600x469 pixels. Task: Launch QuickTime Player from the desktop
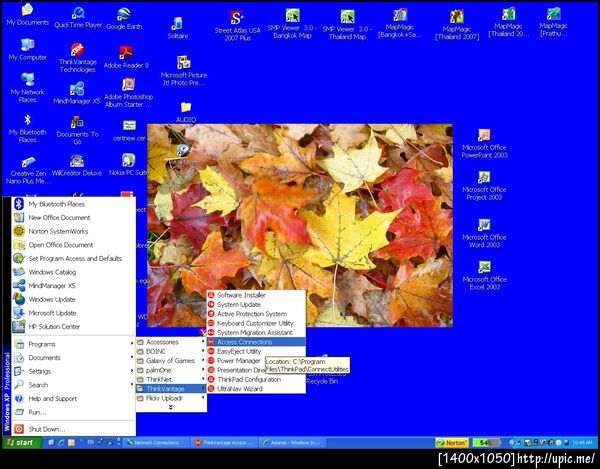(78, 17)
